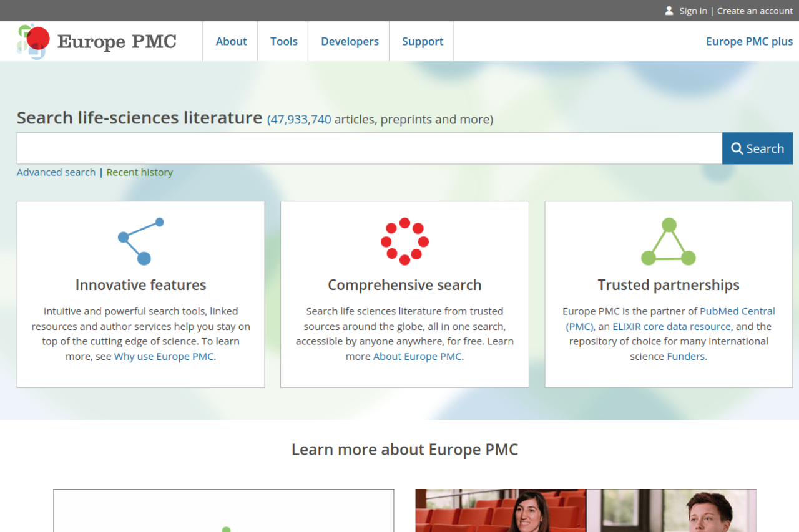Click the user profile icon beside Sign in
Image resolution: width=799 pixels, height=532 pixels.
[x=669, y=11]
